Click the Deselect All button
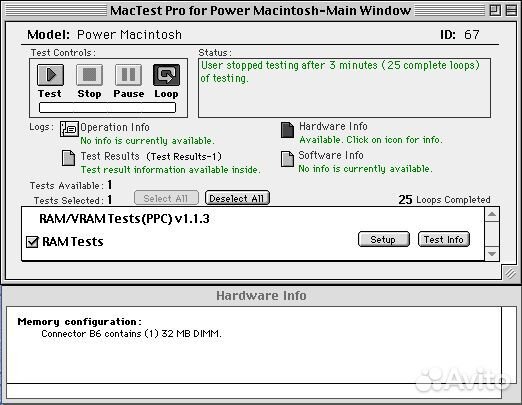The image size is (522, 405). pyautogui.click(x=237, y=198)
